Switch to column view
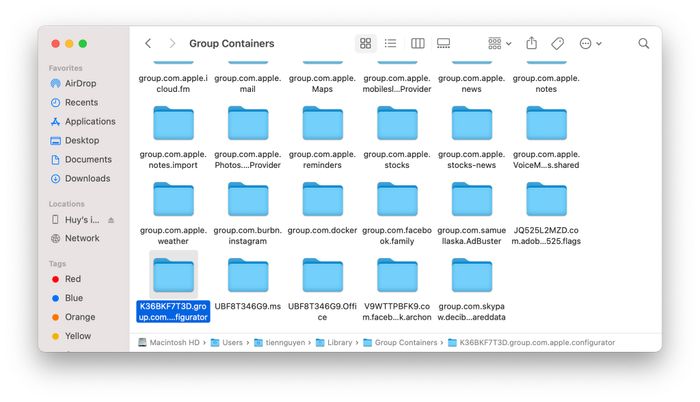700x402 pixels. [x=417, y=44]
